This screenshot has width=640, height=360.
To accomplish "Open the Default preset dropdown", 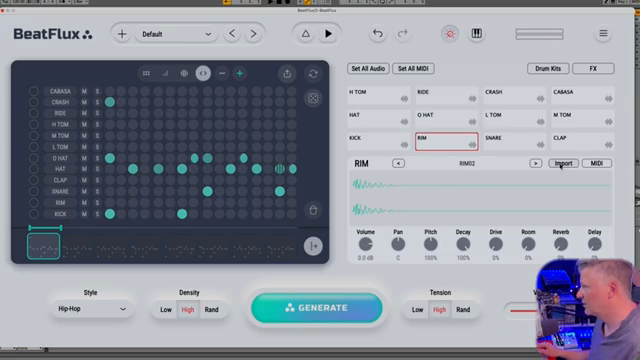I will (x=176, y=34).
